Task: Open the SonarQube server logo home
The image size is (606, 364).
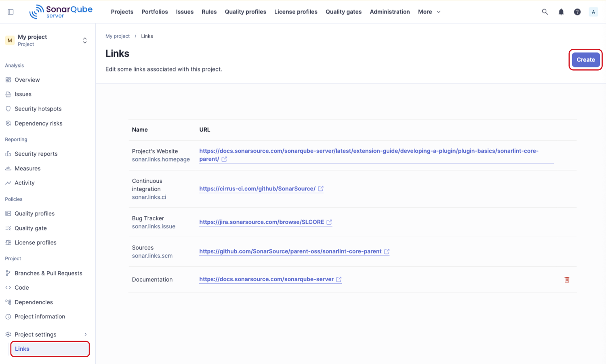Action: (x=61, y=12)
